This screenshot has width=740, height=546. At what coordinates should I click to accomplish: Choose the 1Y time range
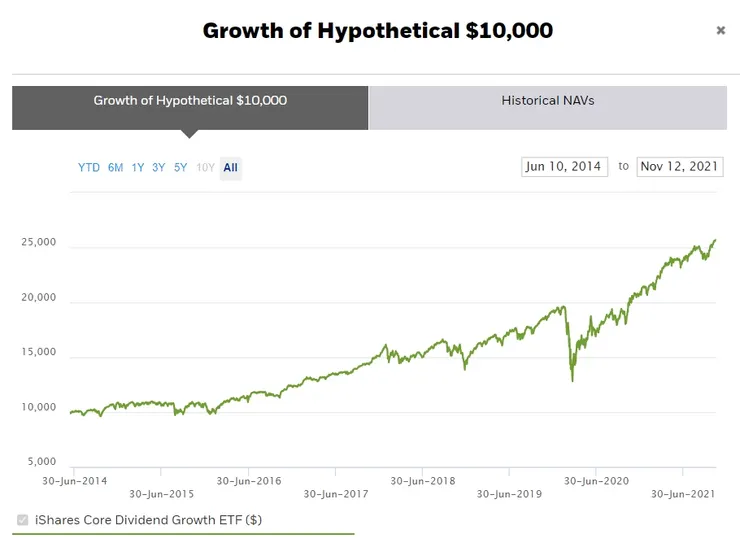pos(138,168)
